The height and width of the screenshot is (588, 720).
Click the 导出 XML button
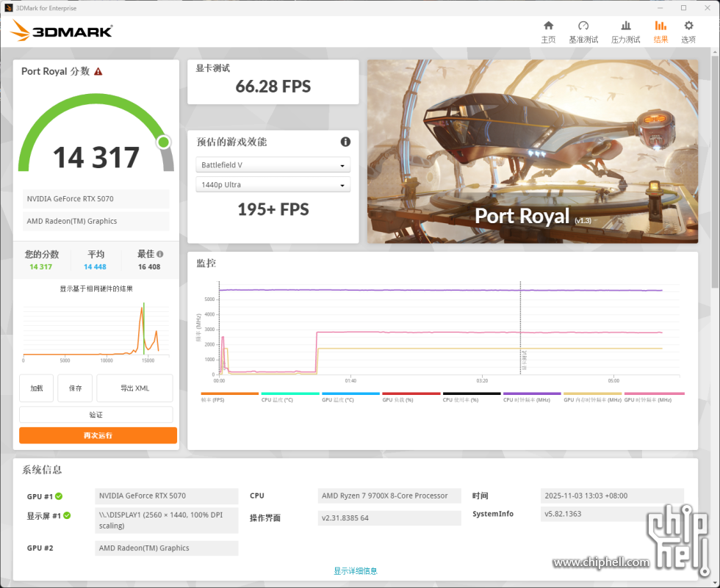134,388
